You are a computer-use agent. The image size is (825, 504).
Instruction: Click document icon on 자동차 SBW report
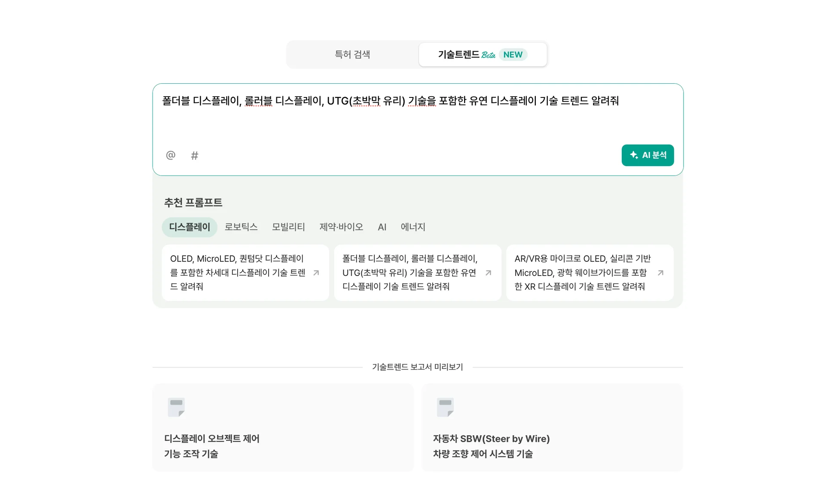(445, 407)
